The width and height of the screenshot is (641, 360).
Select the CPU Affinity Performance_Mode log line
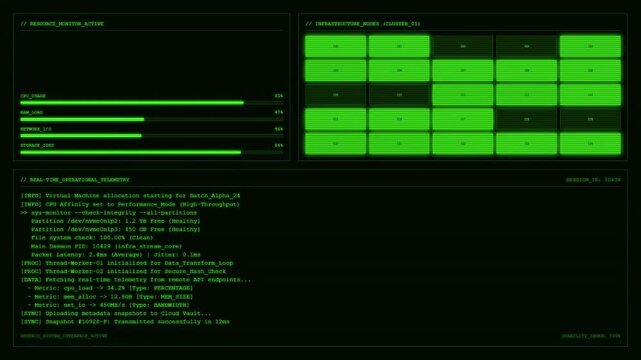click(130, 204)
